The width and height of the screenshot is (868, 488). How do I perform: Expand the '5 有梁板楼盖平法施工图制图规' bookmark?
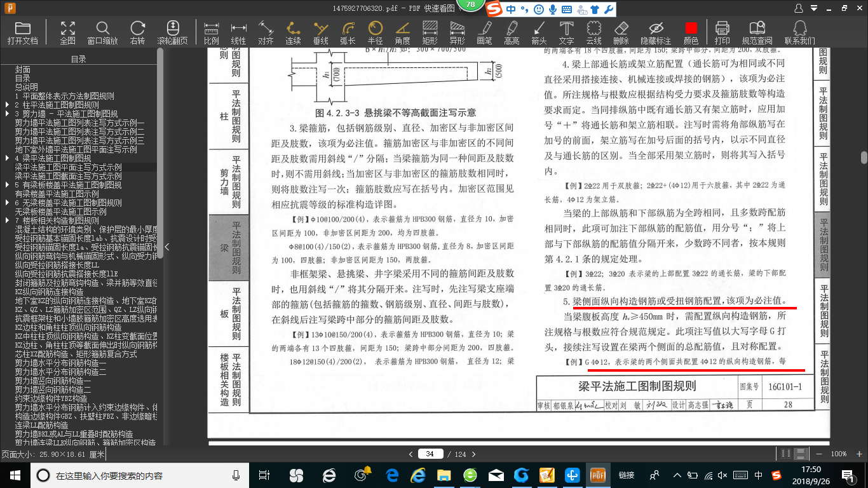[8, 185]
